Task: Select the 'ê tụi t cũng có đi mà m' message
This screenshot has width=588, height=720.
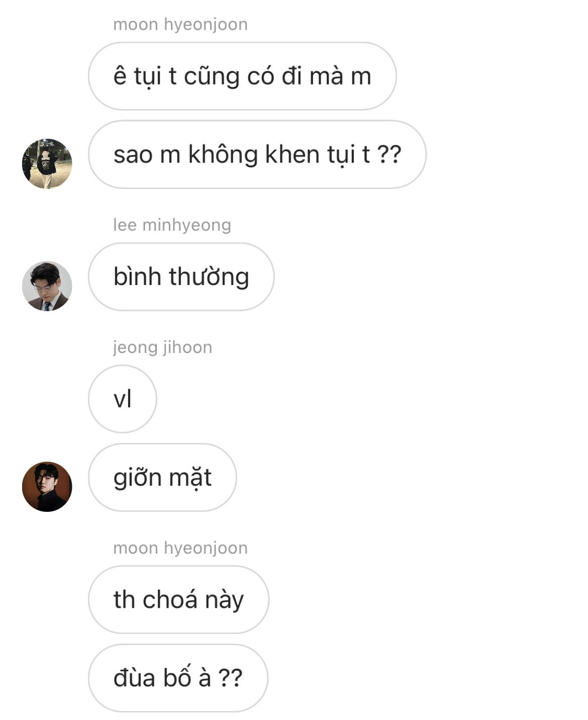Action: click(242, 76)
